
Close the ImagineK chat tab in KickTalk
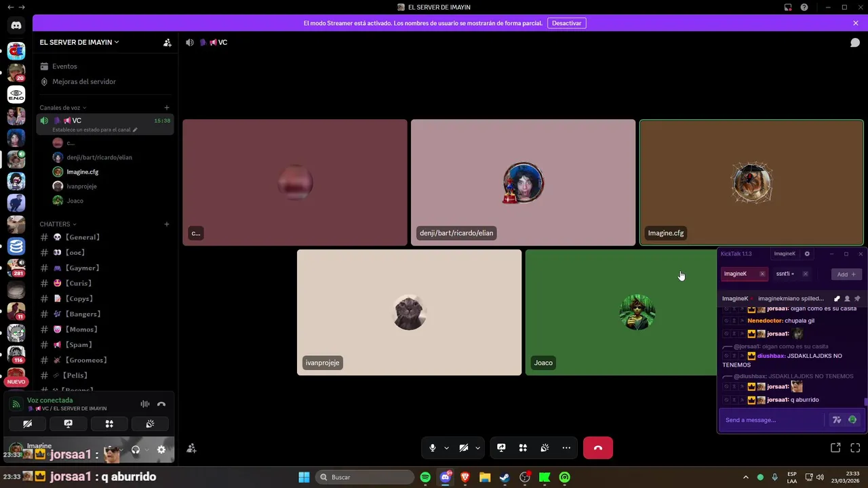[x=762, y=274]
